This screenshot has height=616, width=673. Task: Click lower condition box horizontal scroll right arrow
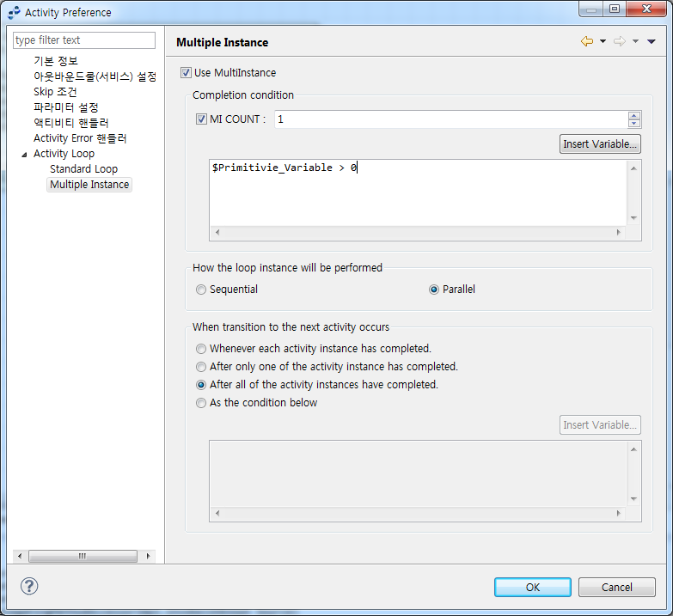pyautogui.click(x=619, y=514)
